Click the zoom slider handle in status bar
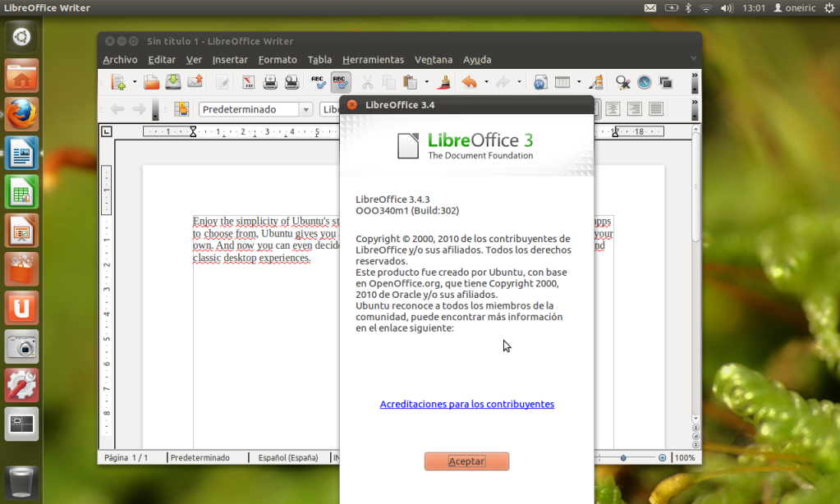 (624, 457)
